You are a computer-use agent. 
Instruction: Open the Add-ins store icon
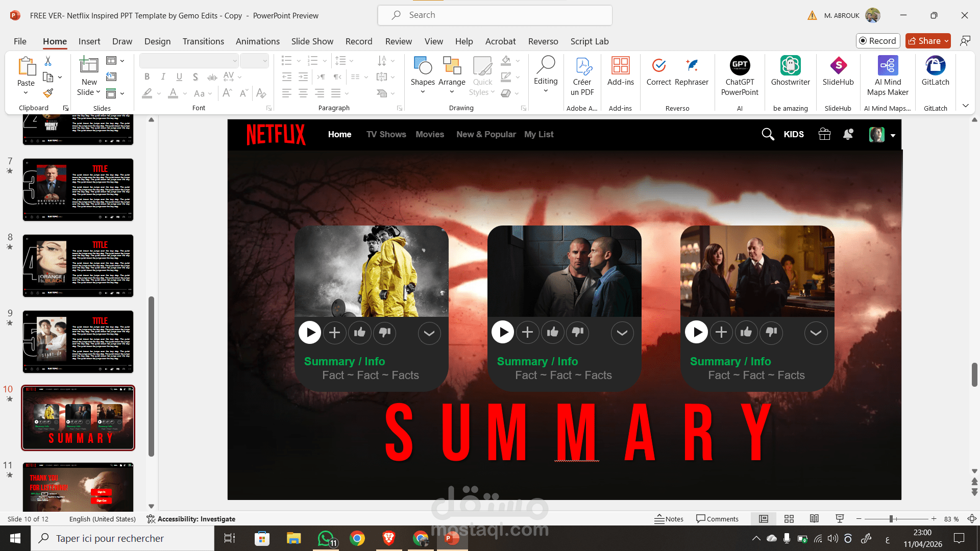point(621,71)
